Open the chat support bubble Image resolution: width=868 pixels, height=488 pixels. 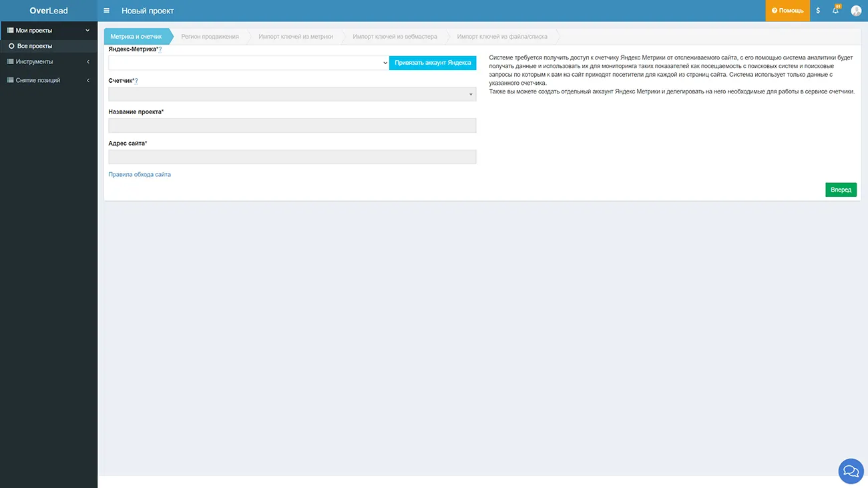point(851,471)
